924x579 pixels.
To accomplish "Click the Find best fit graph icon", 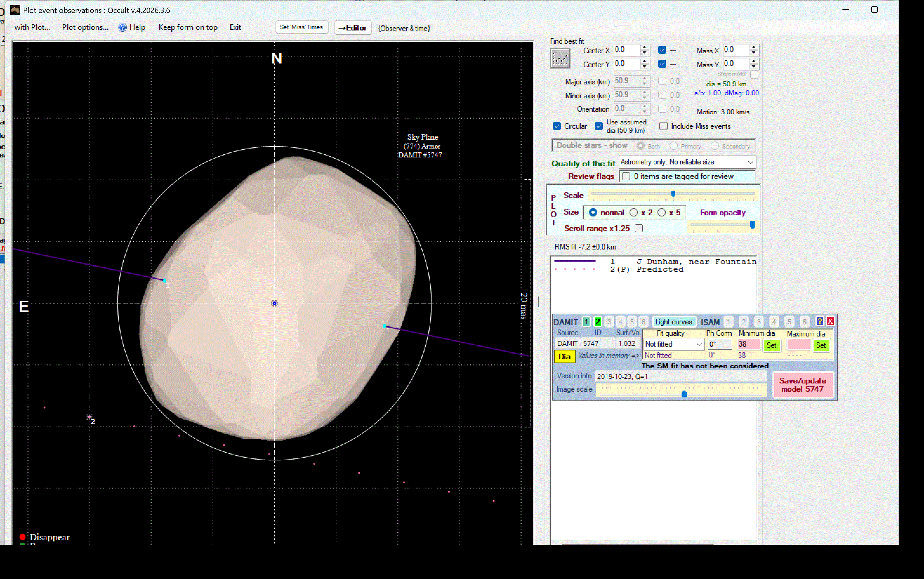I will [x=560, y=59].
